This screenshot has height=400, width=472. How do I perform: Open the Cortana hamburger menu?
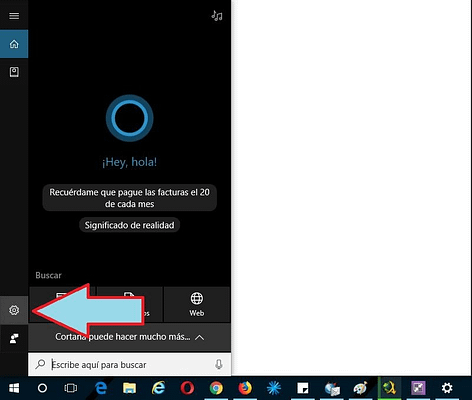[14, 16]
